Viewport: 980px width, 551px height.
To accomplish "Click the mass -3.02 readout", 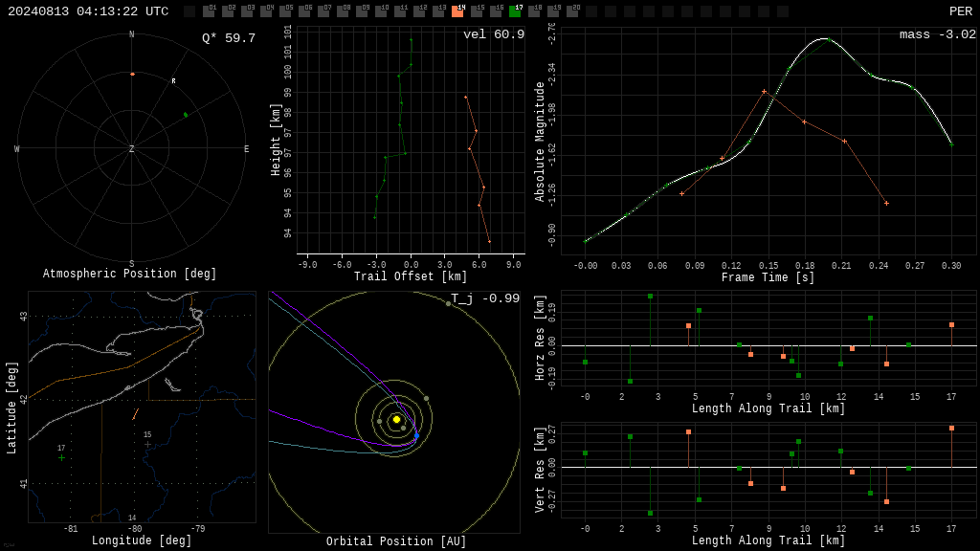I will (x=938, y=34).
